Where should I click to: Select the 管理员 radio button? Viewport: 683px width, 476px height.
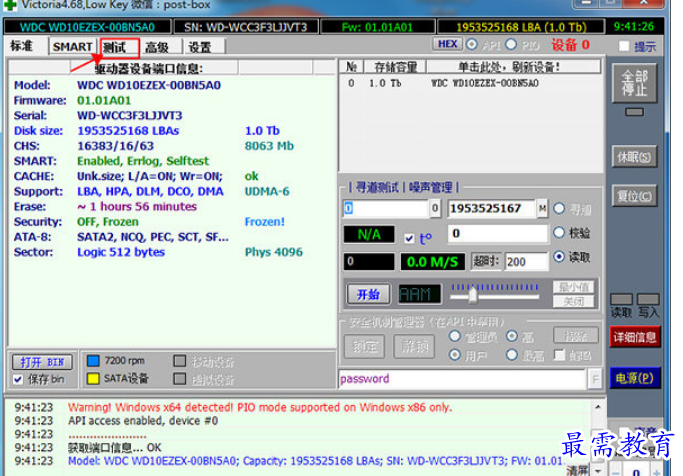pos(455,336)
